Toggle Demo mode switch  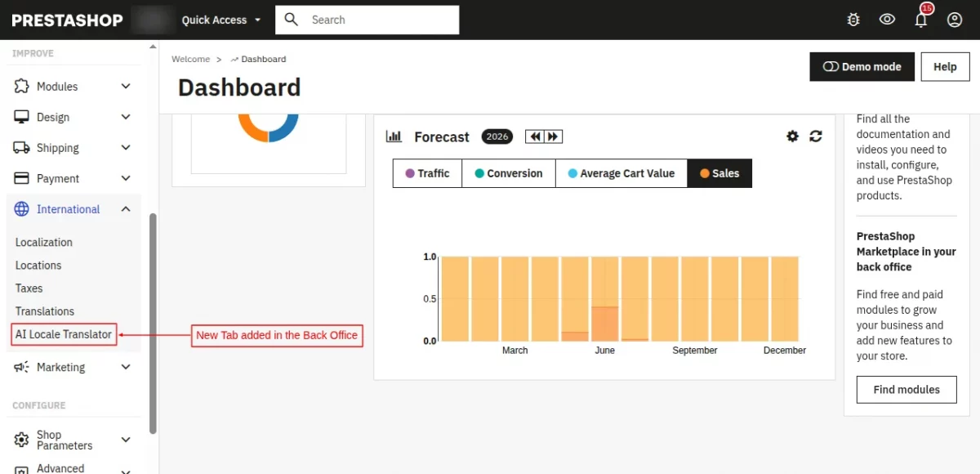pyautogui.click(x=831, y=67)
